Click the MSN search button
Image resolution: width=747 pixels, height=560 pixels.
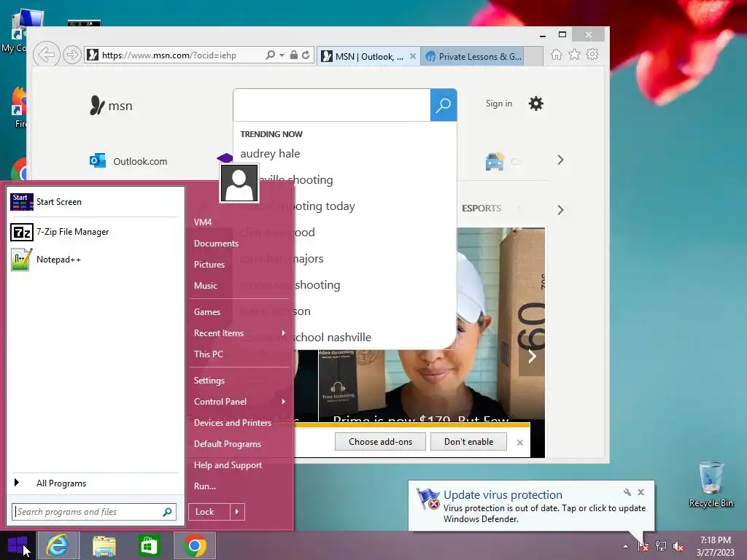click(x=444, y=105)
